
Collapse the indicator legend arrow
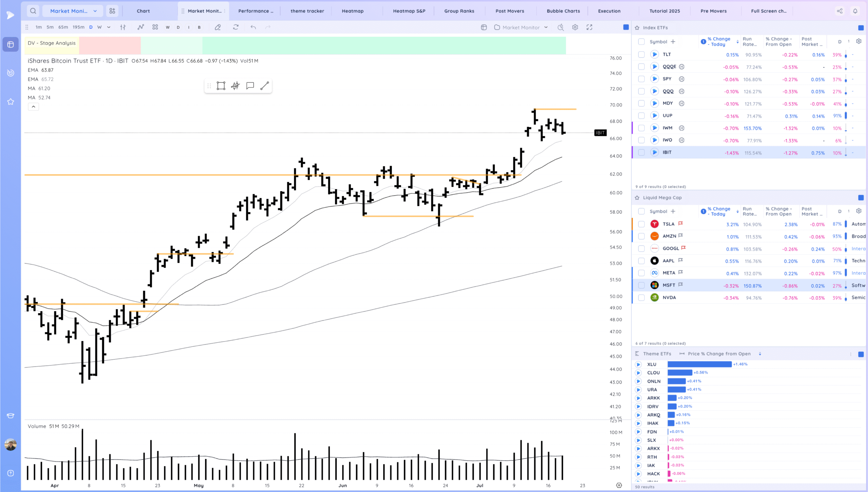coord(33,107)
